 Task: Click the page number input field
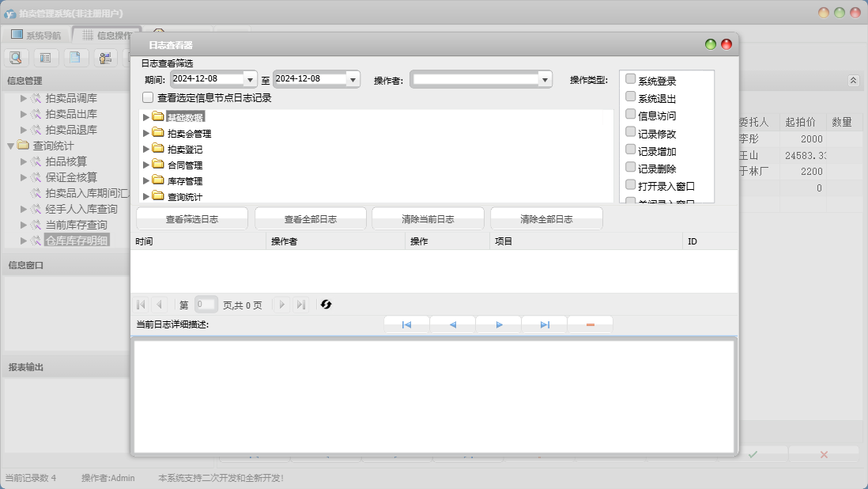206,305
